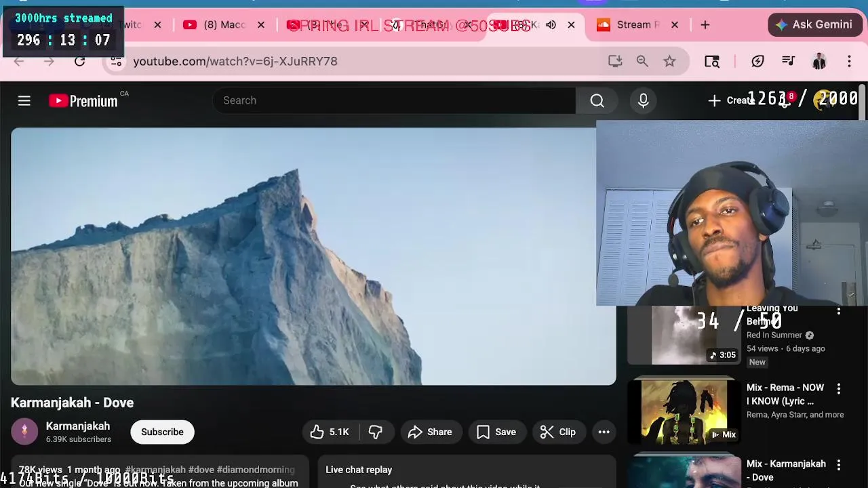Like the video with thumbs up
Image resolution: width=868 pixels, height=488 pixels.
point(330,432)
